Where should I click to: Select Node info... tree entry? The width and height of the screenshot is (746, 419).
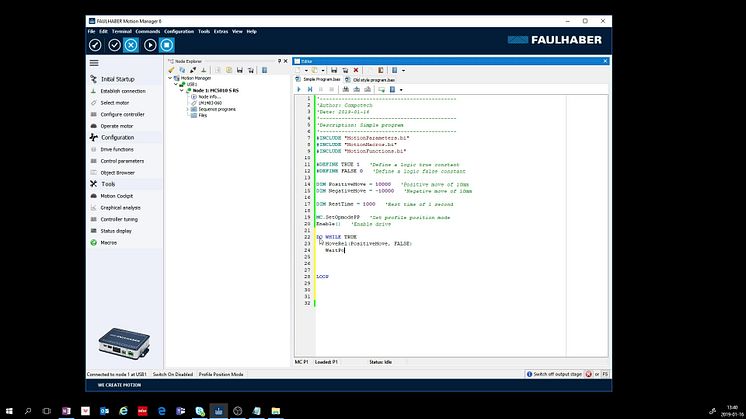(x=209, y=97)
